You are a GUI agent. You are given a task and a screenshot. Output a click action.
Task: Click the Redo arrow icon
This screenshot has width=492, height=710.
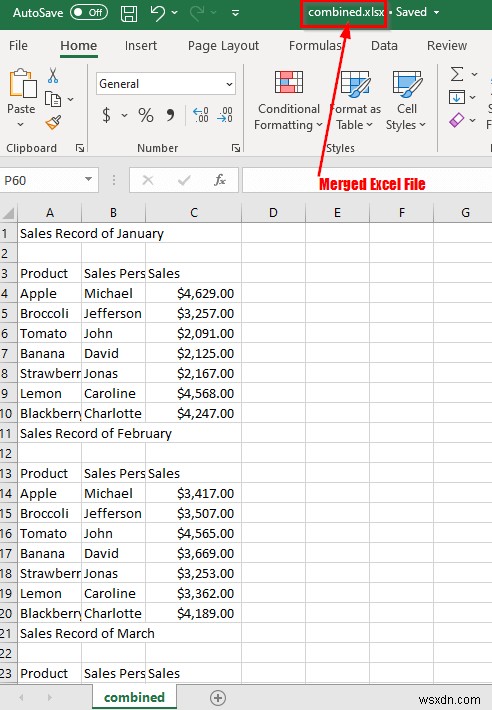pyautogui.click(x=196, y=13)
